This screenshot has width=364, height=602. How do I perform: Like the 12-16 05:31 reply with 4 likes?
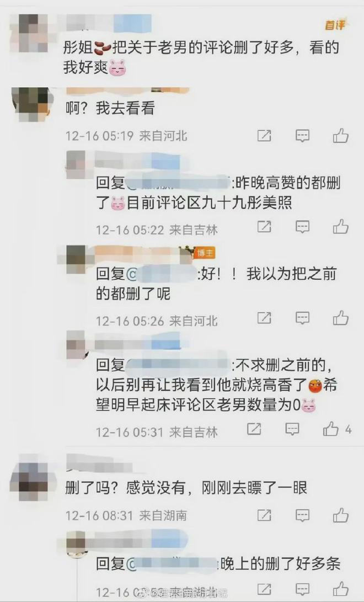pos(330,429)
